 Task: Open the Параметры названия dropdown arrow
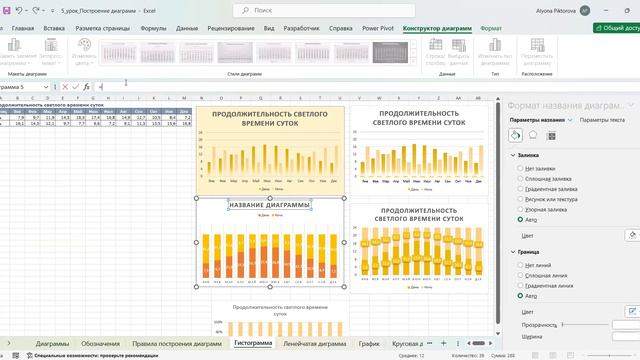coord(570,120)
